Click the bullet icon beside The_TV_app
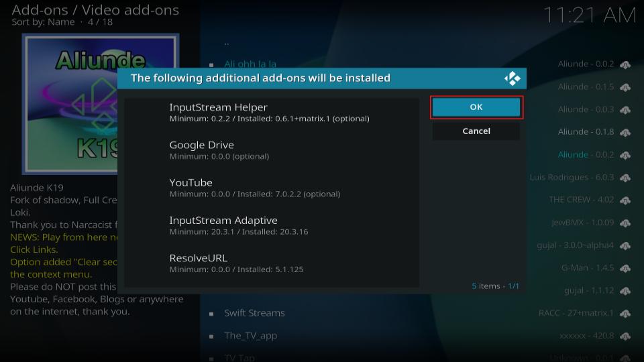The image size is (644, 362). [211, 337]
